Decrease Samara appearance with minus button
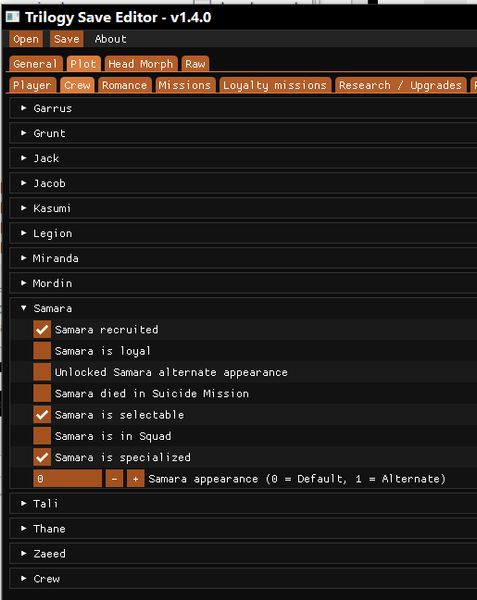Screen dimensions: 477x600 [114, 479]
